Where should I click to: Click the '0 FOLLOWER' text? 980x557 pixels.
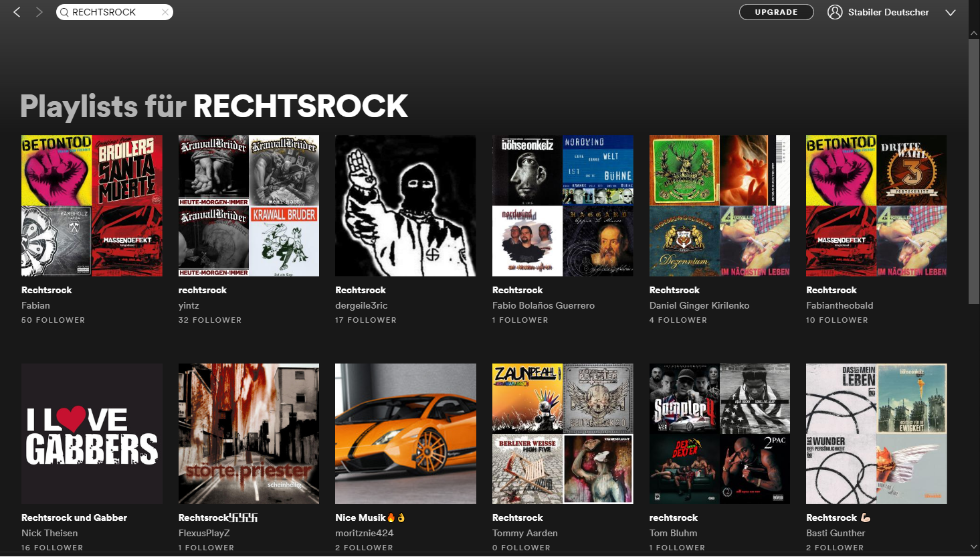click(521, 548)
